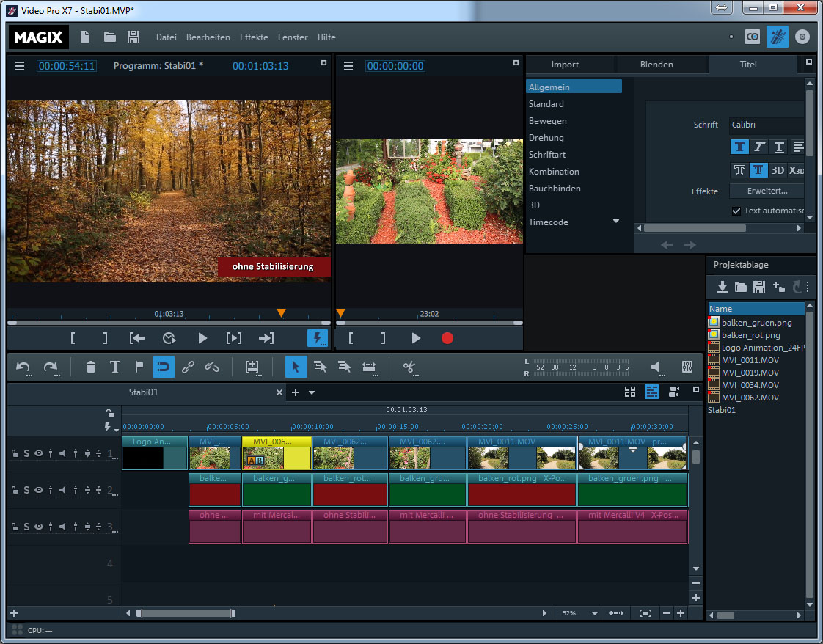Expand timeline lightning options arrow
Viewport: 823px width, 644px height.
click(117, 430)
